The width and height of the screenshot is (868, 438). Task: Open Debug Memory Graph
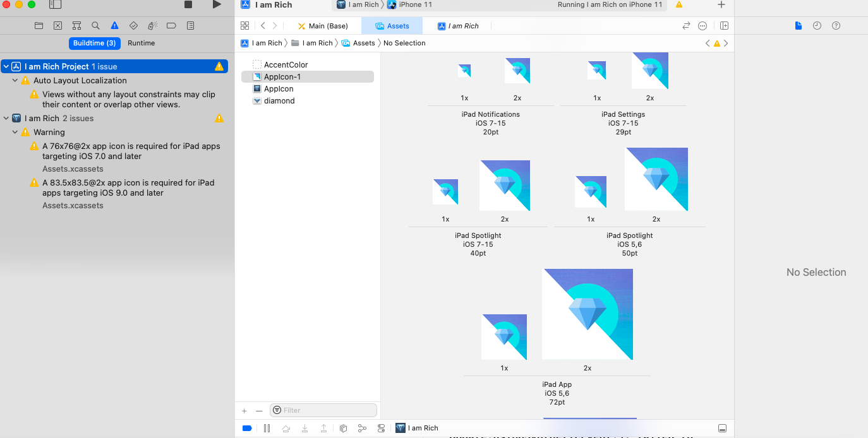click(x=362, y=428)
